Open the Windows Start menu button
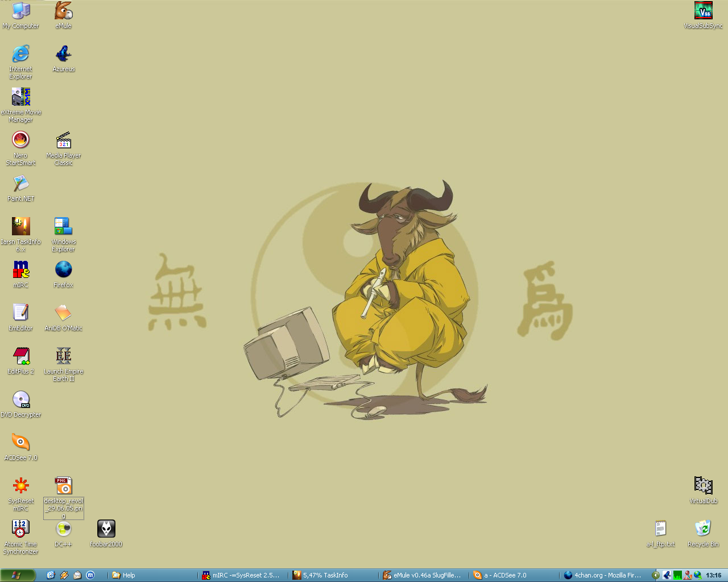728x582 pixels. click(18, 575)
